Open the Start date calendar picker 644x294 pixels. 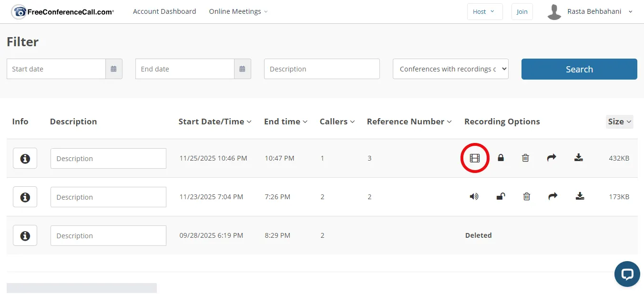(113, 69)
